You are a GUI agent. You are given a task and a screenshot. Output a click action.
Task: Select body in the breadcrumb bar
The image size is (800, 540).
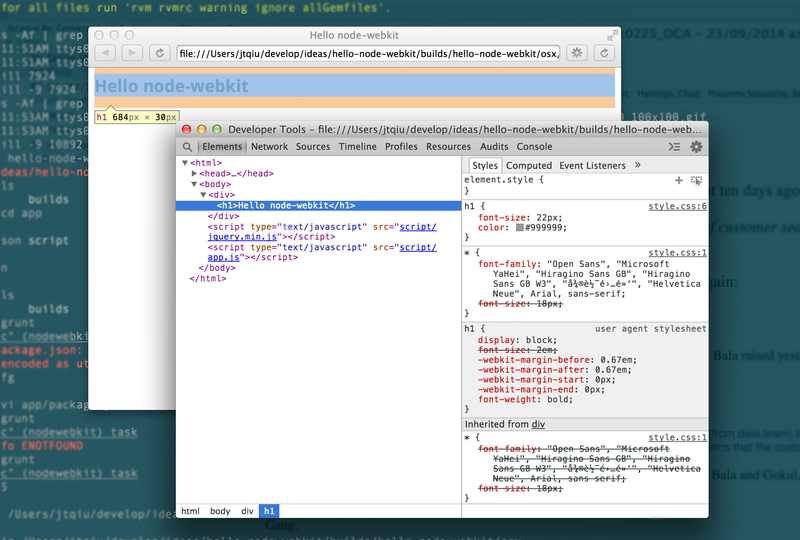(x=220, y=511)
